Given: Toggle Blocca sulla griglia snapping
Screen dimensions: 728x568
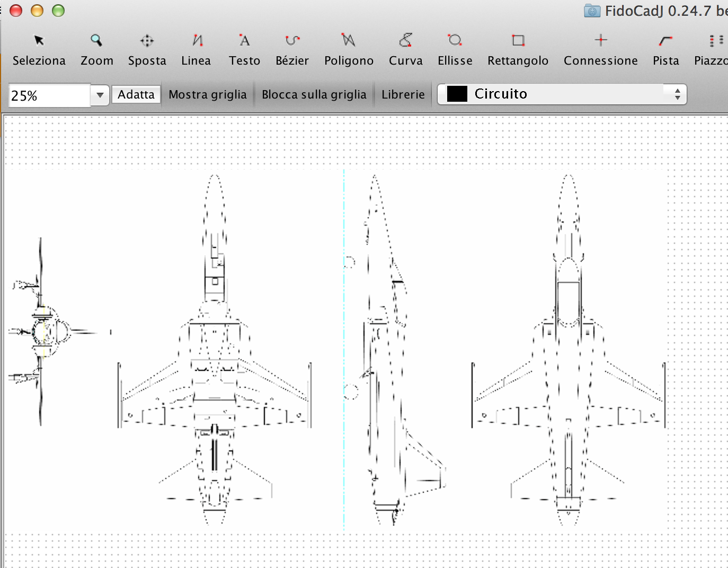Looking at the screenshot, I should tap(314, 94).
